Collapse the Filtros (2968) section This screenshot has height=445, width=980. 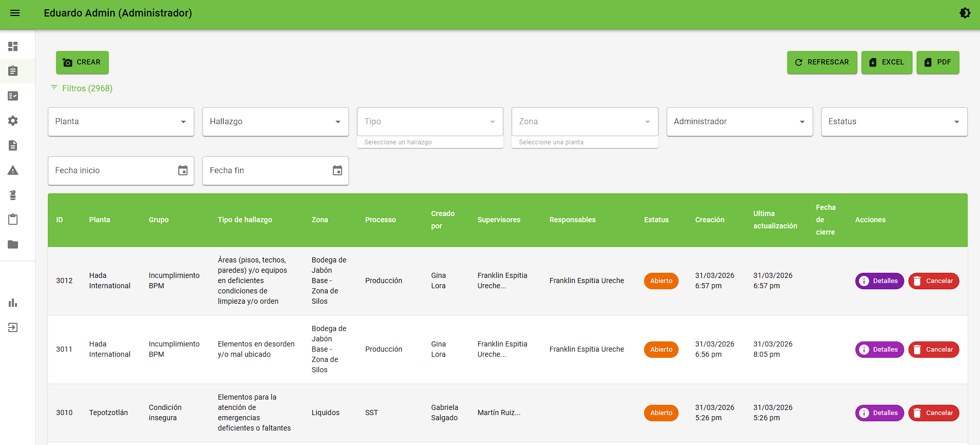(x=81, y=88)
